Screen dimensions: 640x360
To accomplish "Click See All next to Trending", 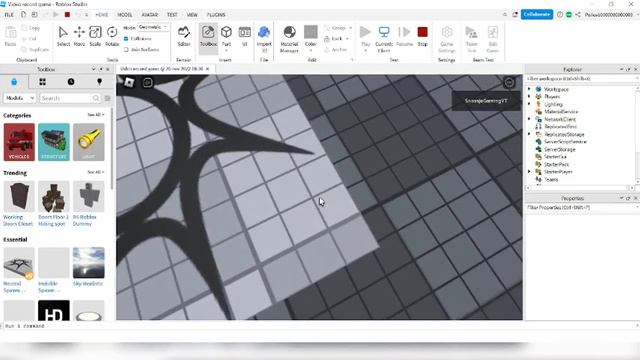I will tap(96, 172).
